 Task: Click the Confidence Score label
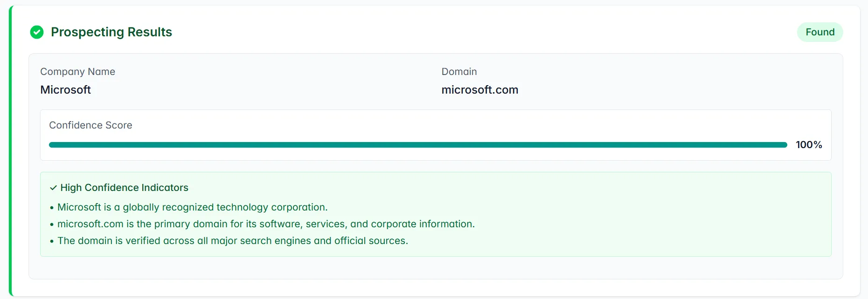[x=90, y=125]
